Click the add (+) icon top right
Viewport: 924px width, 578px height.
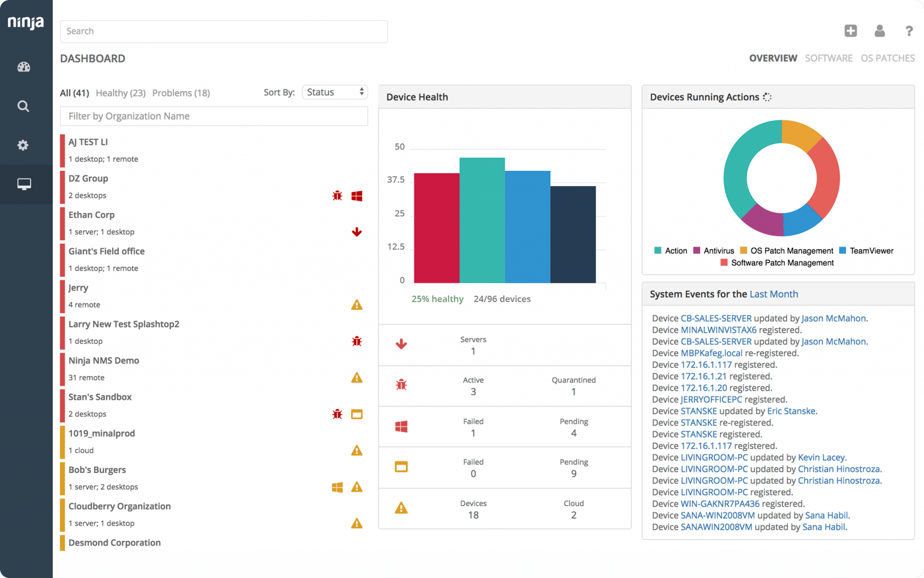pyautogui.click(x=850, y=31)
